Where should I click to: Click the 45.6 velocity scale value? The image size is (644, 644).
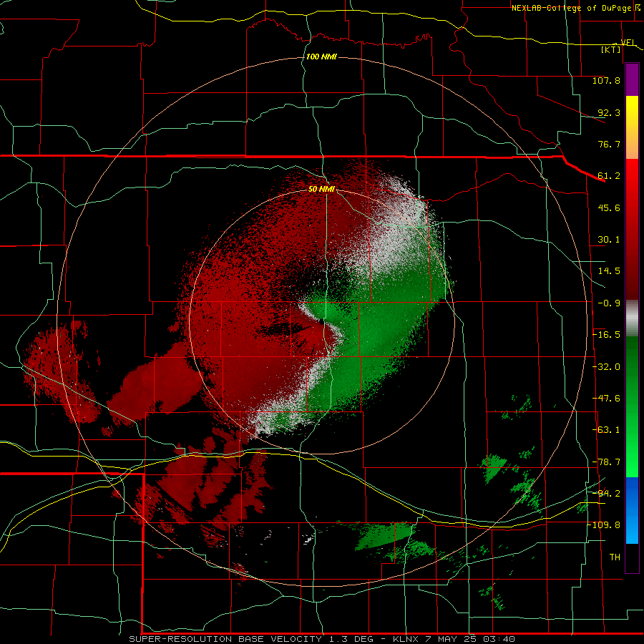coord(609,208)
